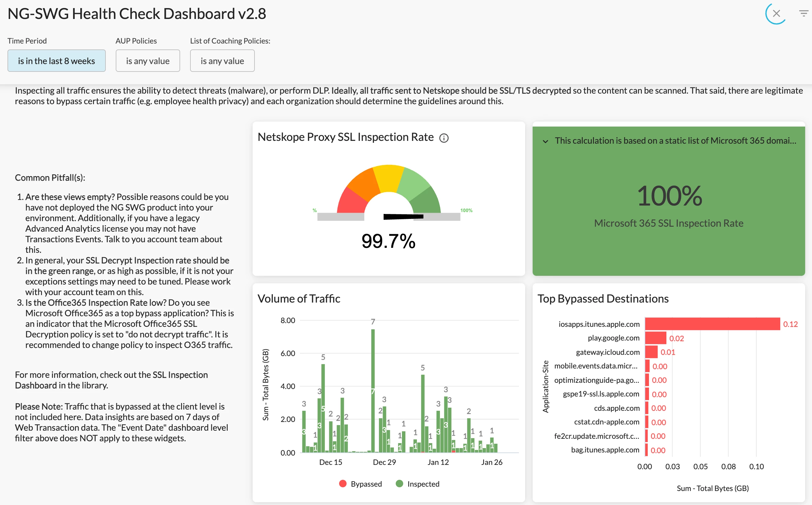
Task: Click the Volume of Traffic tile title
Action: tap(299, 299)
